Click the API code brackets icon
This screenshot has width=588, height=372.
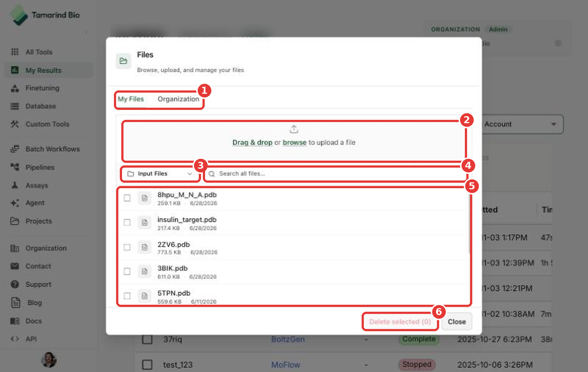(15, 339)
